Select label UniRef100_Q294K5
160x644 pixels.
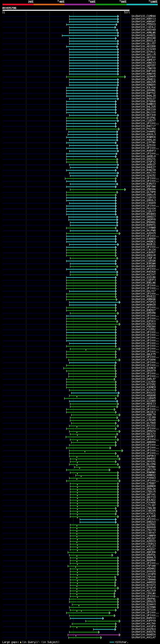click(x=143, y=77)
